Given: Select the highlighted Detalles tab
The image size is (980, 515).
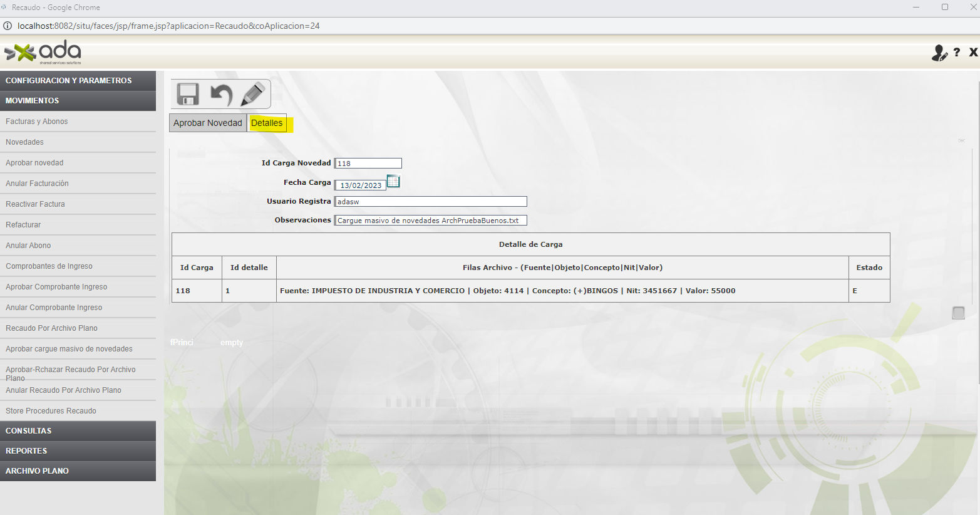Looking at the screenshot, I should click(267, 123).
